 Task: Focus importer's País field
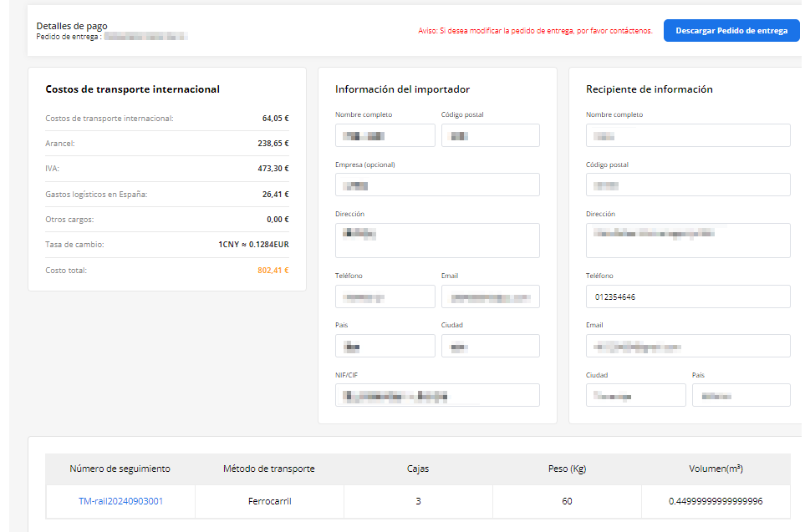(385, 346)
